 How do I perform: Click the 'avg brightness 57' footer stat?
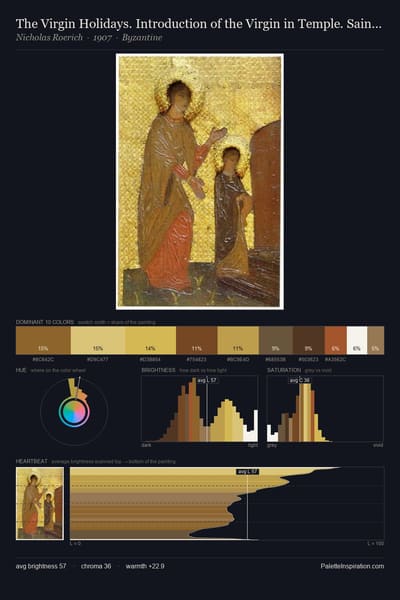(x=41, y=566)
